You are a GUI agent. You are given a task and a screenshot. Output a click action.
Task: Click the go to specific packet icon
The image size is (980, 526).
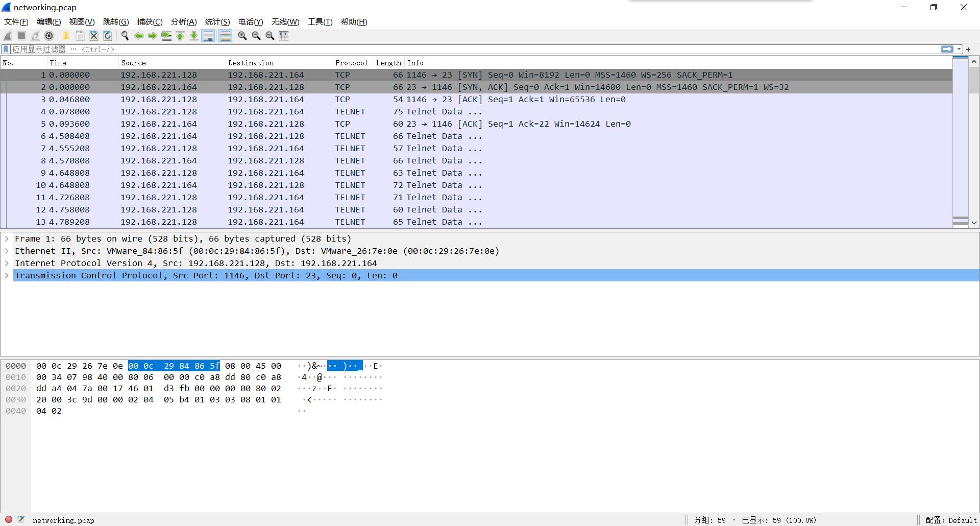click(x=166, y=36)
